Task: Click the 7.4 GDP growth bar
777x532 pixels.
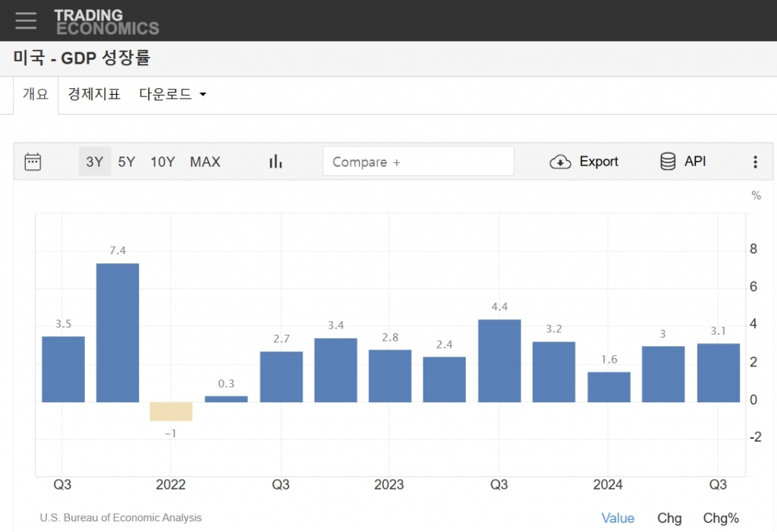Action: [x=118, y=332]
